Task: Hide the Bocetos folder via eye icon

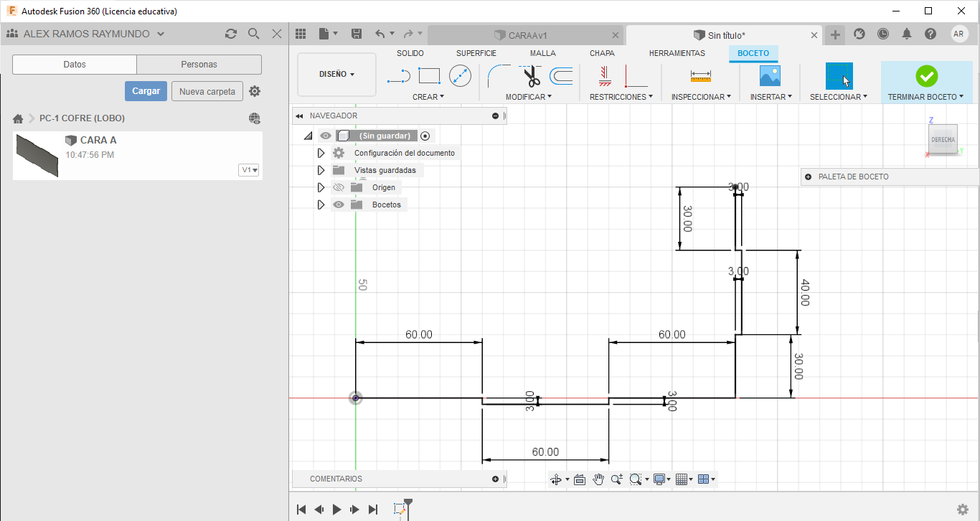Action: coord(339,205)
